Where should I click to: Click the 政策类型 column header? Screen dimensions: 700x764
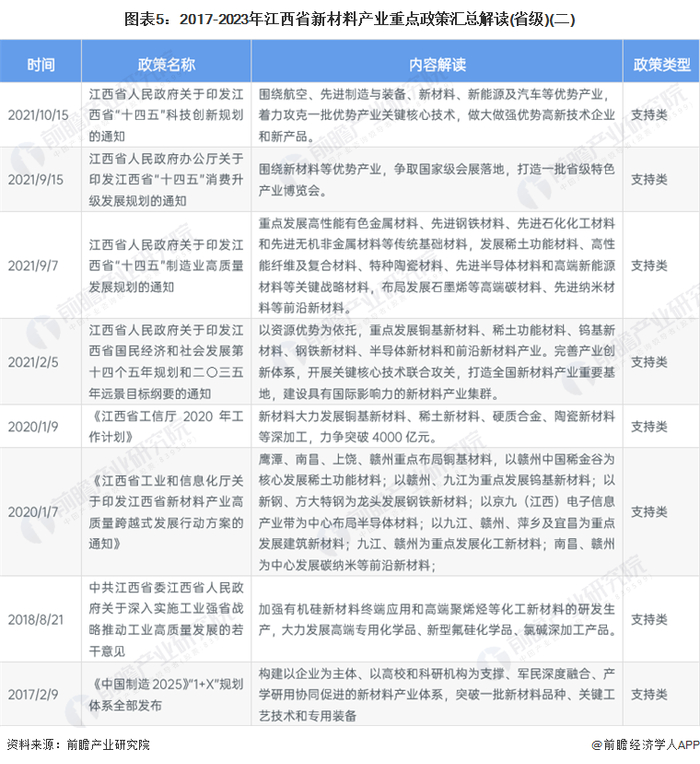pyautogui.click(x=662, y=64)
